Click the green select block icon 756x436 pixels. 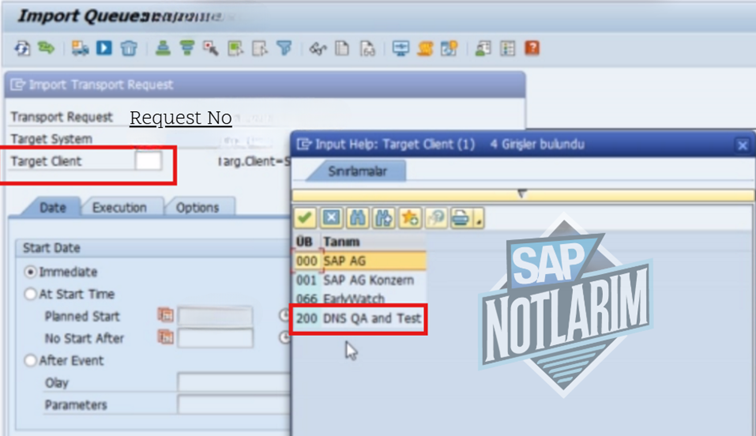235,48
